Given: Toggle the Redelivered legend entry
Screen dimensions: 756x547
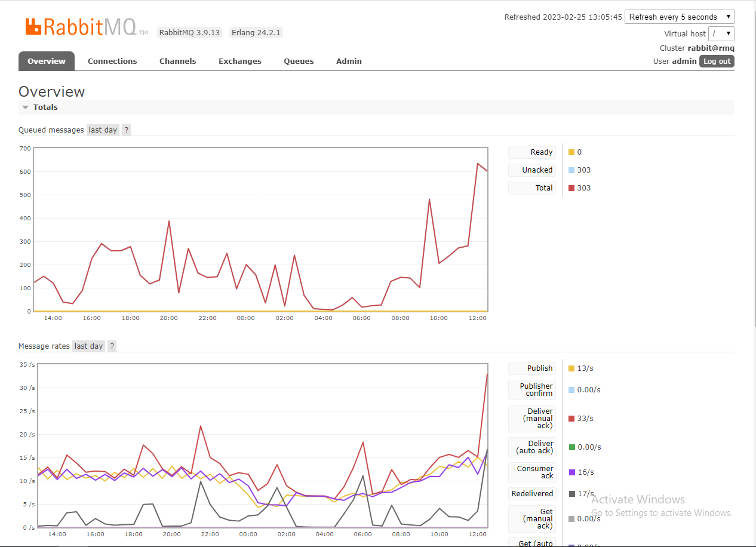Looking at the screenshot, I should click(532, 494).
